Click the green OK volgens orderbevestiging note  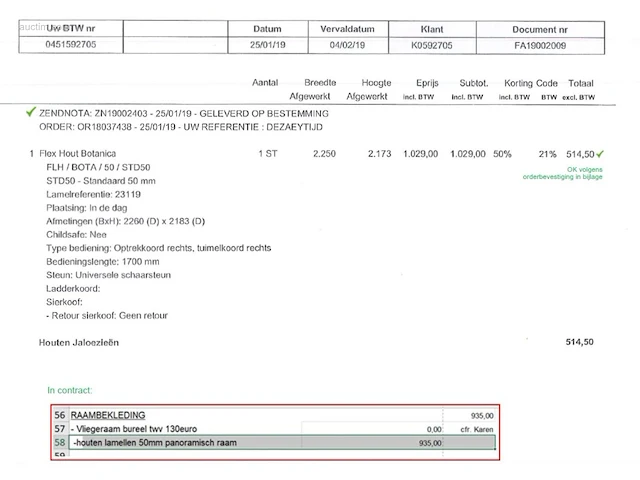click(x=562, y=173)
